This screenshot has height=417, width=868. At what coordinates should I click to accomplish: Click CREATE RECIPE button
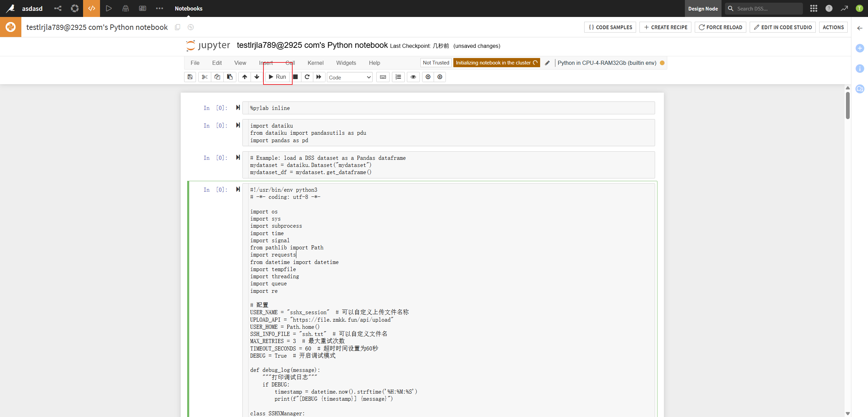pos(666,27)
